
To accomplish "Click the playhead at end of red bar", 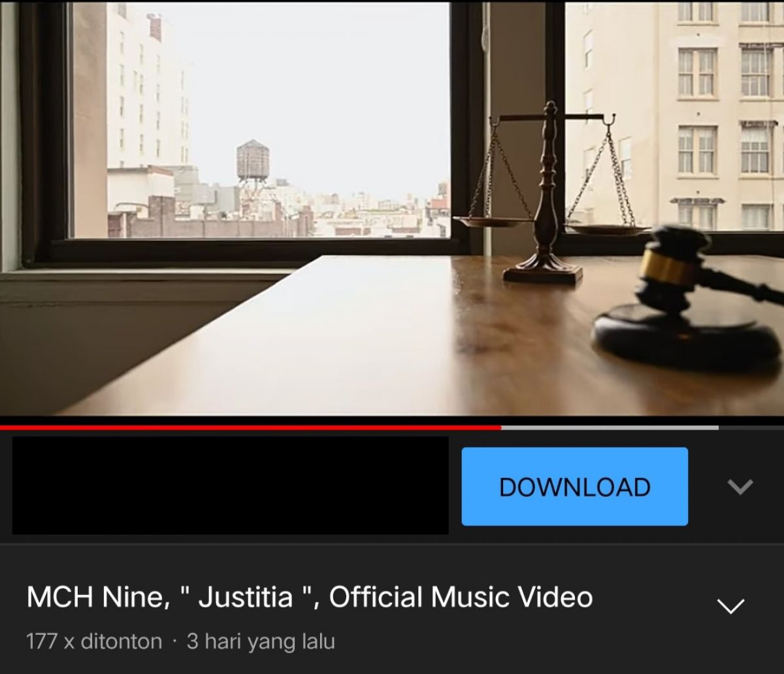I will pyautogui.click(x=500, y=428).
